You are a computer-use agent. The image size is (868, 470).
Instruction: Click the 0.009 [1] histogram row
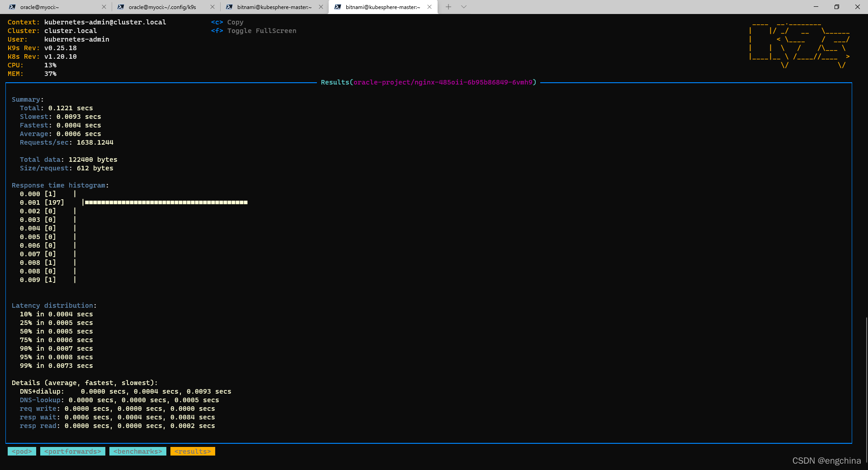click(x=48, y=280)
